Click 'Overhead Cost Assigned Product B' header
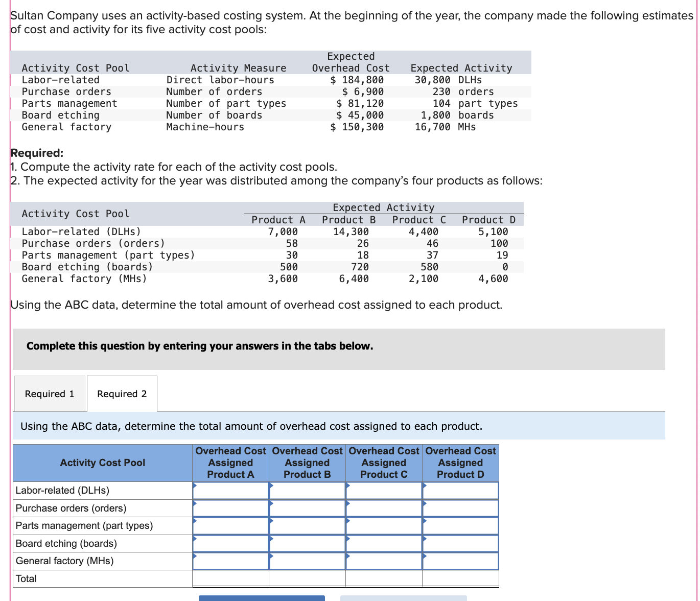The height and width of the screenshot is (601, 700). pos(307,463)
